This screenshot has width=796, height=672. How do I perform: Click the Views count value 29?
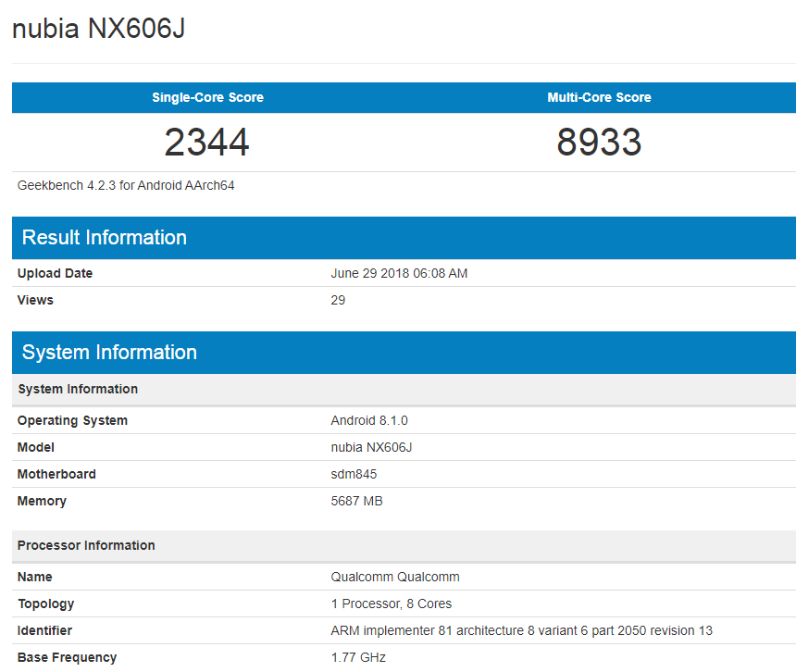338,300
